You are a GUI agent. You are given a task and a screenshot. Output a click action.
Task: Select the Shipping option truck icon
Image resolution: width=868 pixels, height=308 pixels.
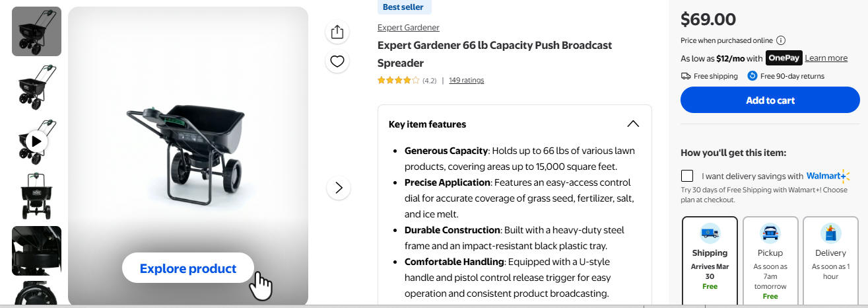click(x=710, y=233)
